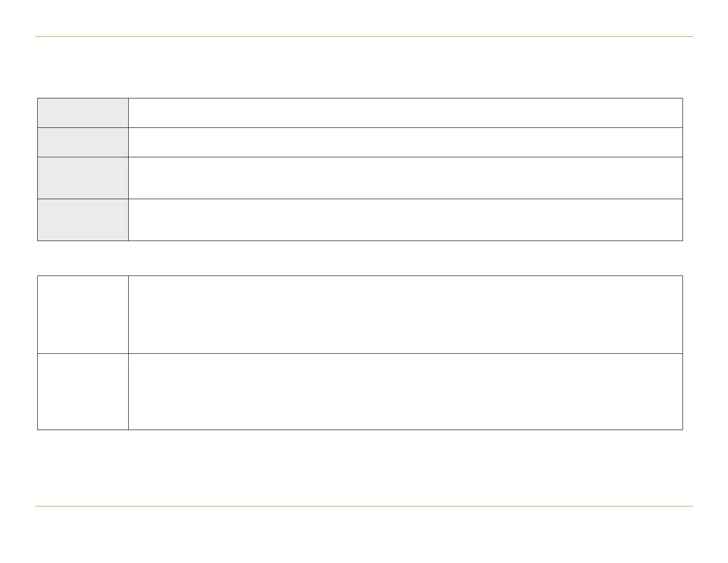The width and height of the screenshot is (728, 563).
Task: Select upper table's last-row wide white cell
Action: coord(405,219)
